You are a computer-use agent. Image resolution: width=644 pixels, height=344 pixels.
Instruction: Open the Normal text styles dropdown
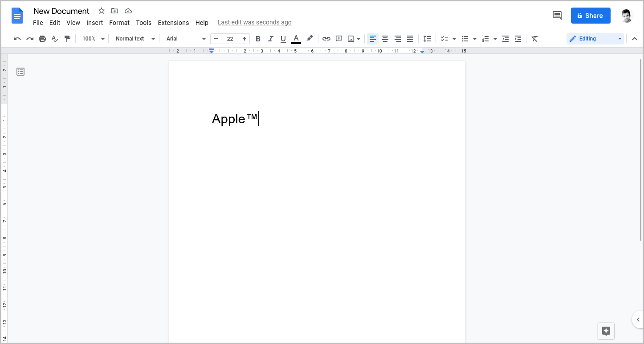tap(135, 39)
